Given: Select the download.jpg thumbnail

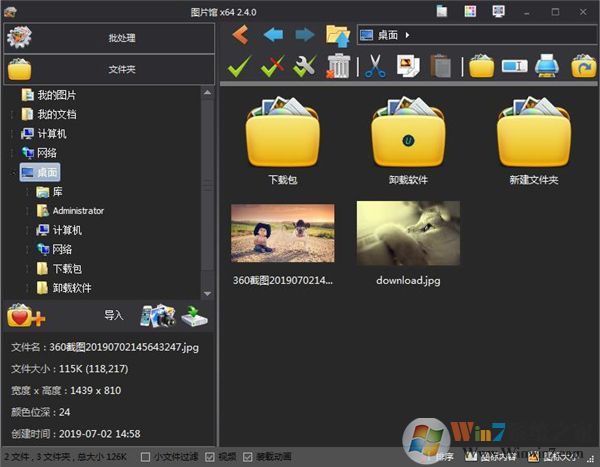Looking at the screenshot, I should (x=408, y=235).
